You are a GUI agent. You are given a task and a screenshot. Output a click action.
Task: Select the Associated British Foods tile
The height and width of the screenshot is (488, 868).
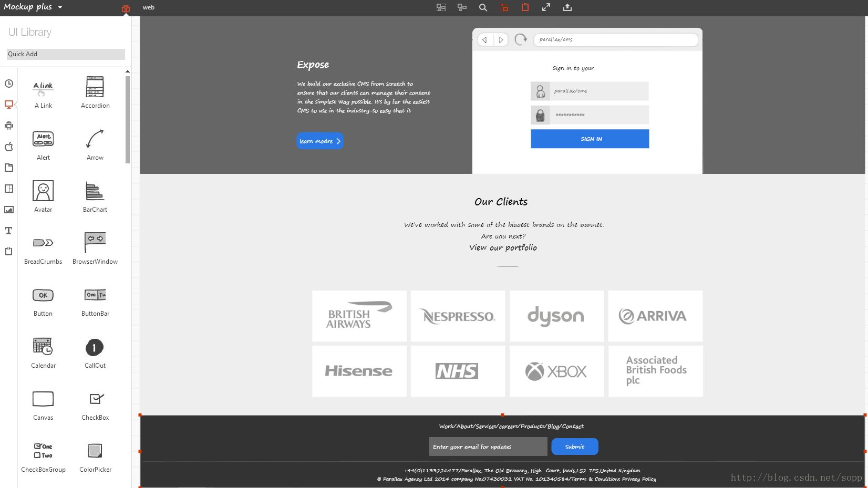[655, 371]
